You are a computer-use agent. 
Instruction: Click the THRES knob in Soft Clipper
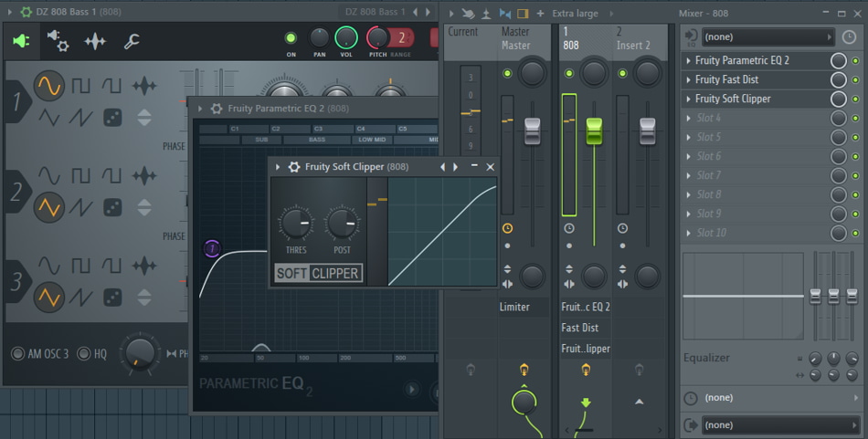click(x=296, y=224)
